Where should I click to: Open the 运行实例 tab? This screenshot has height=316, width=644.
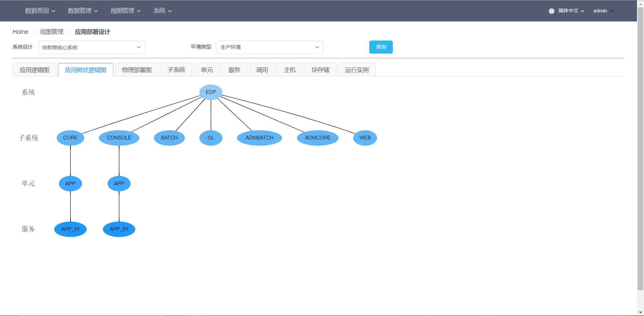(357, 70)
